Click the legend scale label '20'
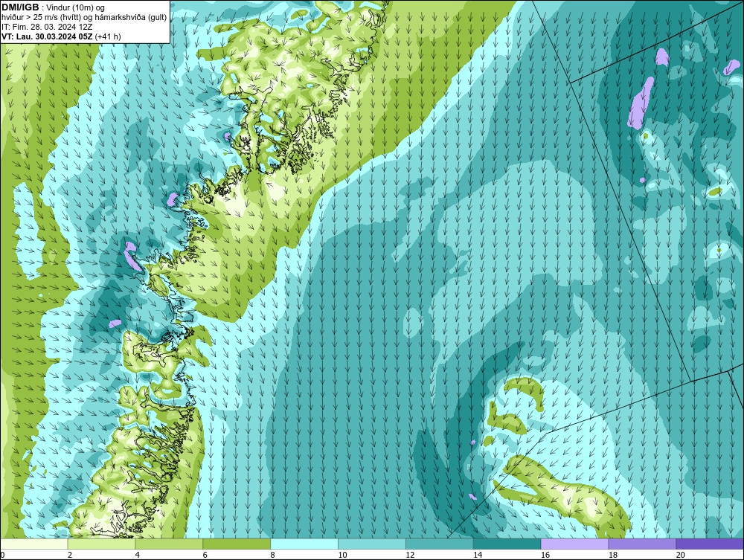Viewport: 744px width, 560px height. pos(681,555)
